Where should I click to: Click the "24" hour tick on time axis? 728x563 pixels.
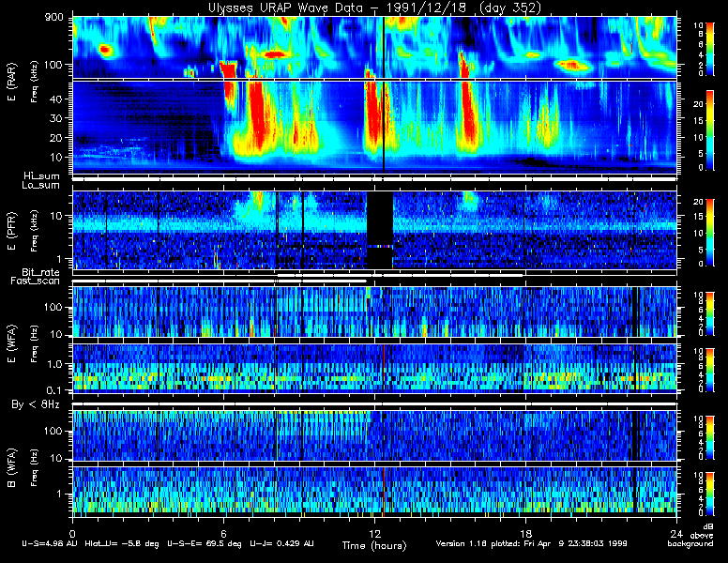click(676, 533)
